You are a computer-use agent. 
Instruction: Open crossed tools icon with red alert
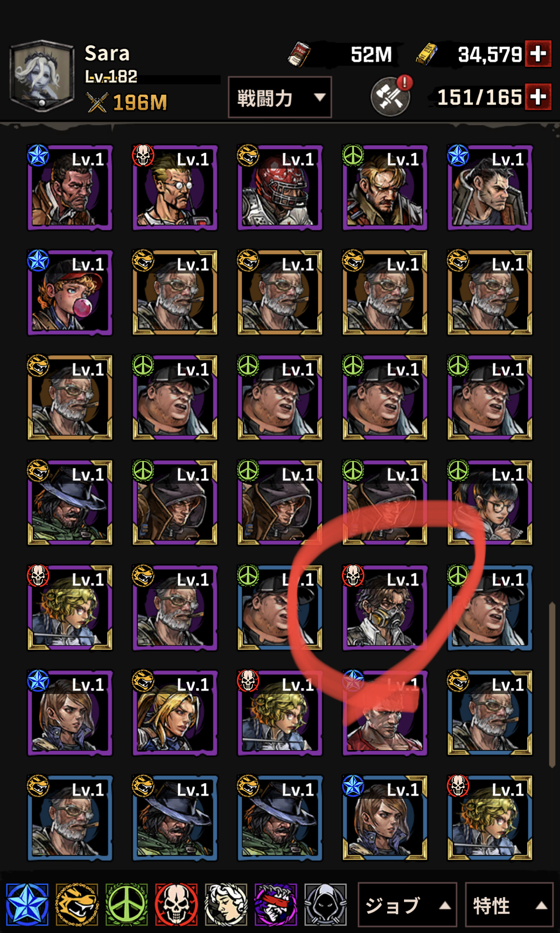point(391,96)
